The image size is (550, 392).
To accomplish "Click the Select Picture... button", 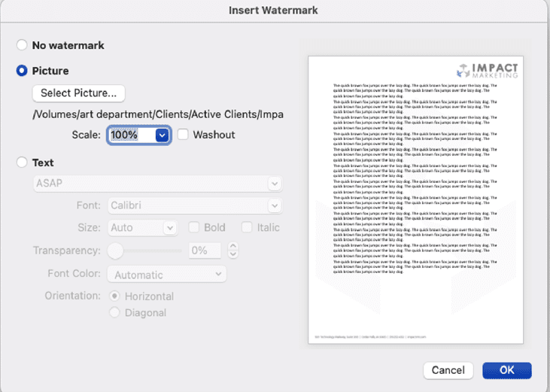I will (x=78, y=93).
